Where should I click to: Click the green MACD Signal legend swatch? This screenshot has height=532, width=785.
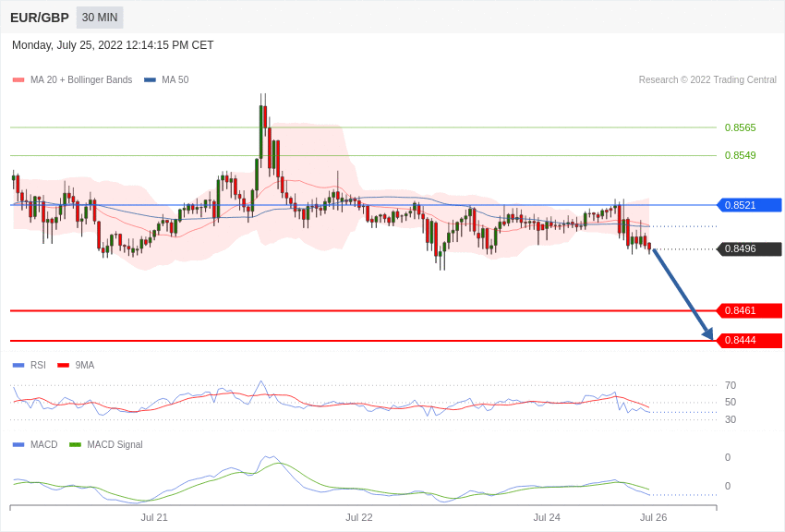coord(75,444)
